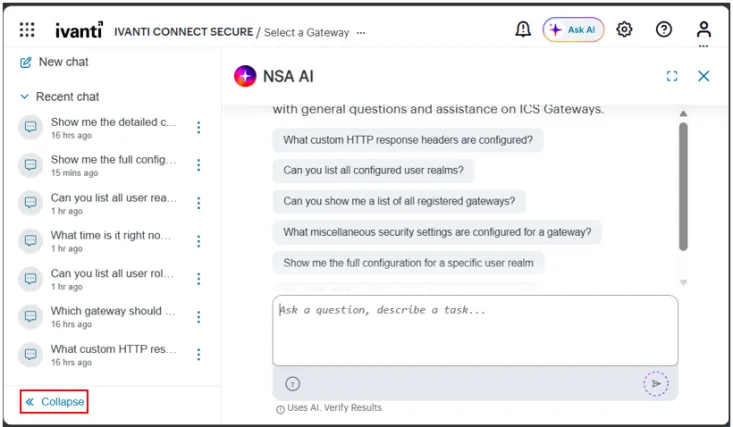
Task: Open options menu for 'Show me the full config...' chat
Action: [199, 165]
